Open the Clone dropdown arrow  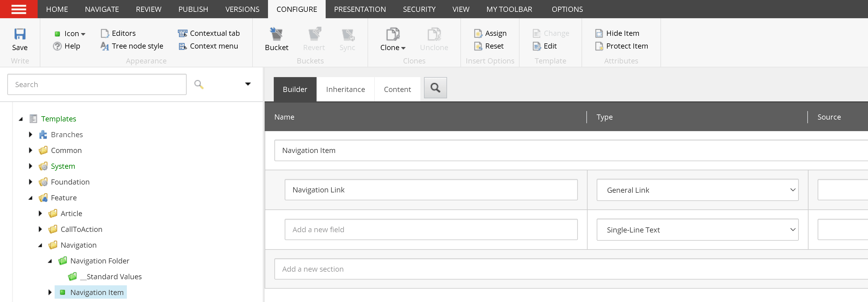(404, 48)
